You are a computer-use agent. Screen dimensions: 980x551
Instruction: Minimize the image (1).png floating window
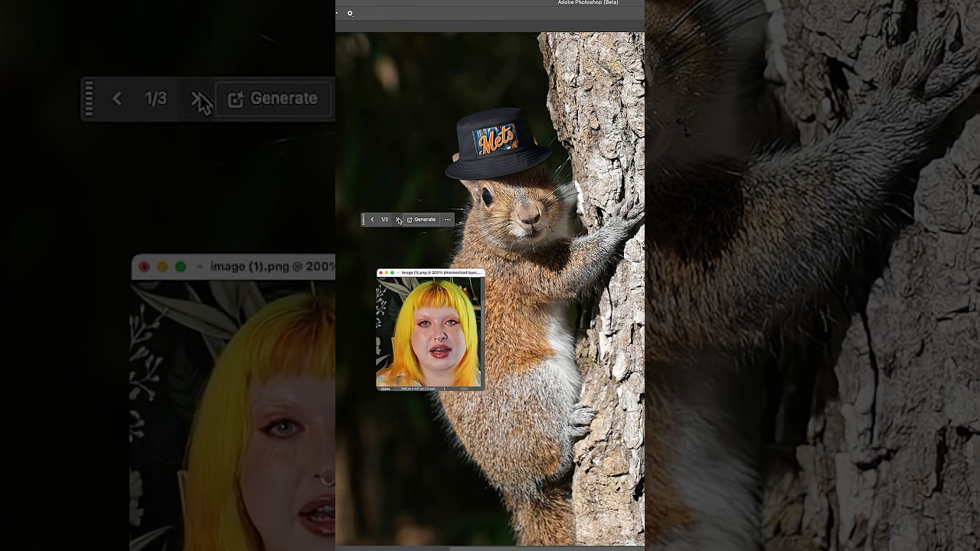point(387,272)
